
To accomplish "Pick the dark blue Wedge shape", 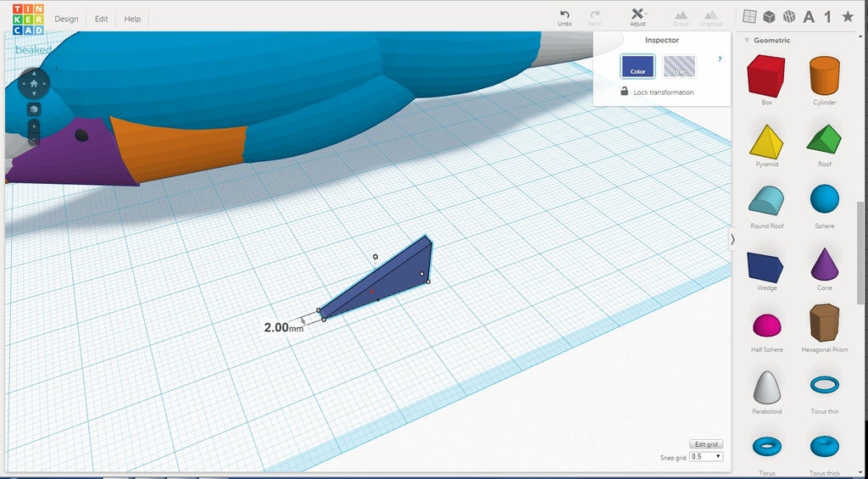I will tap(765, 267).
